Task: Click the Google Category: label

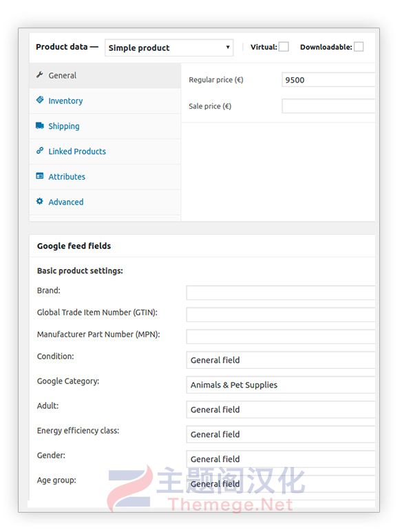Action: pos(68,381)
